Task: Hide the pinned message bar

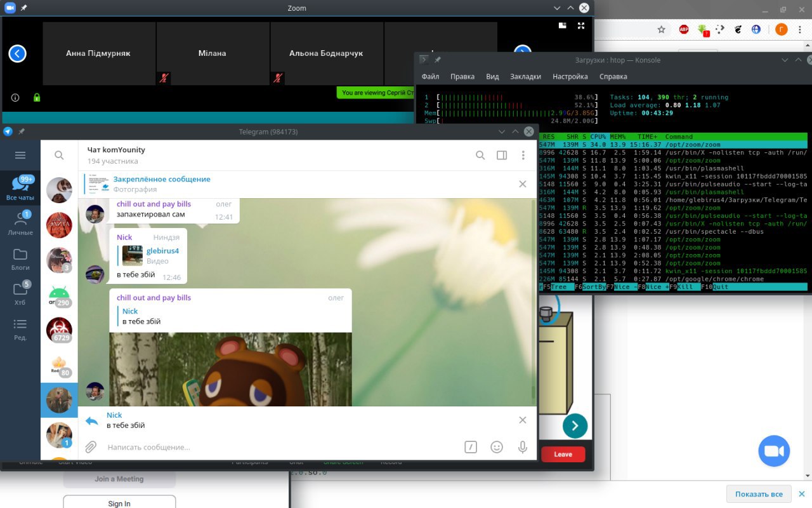Action: coord(523,184)
